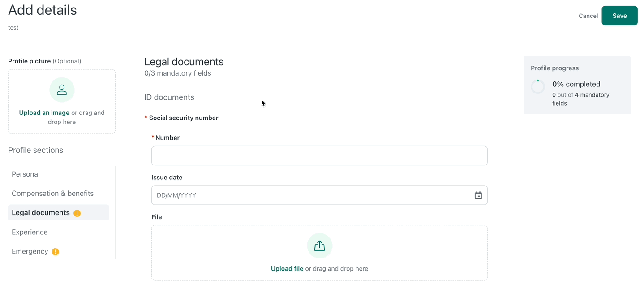Focus the Social security Number input field
The width and height of the screenshot is (644, 296).
pyautogui.click(x=319, y=156)
